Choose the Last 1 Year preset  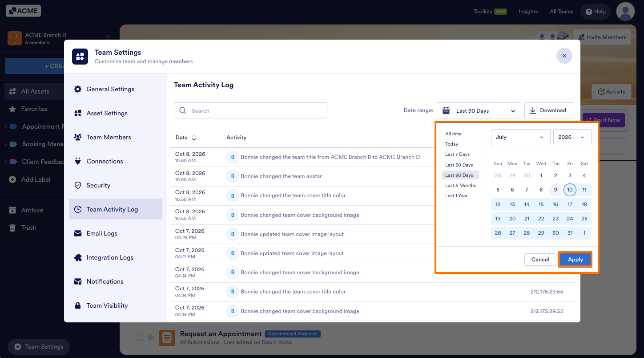[x=456, y=195]
